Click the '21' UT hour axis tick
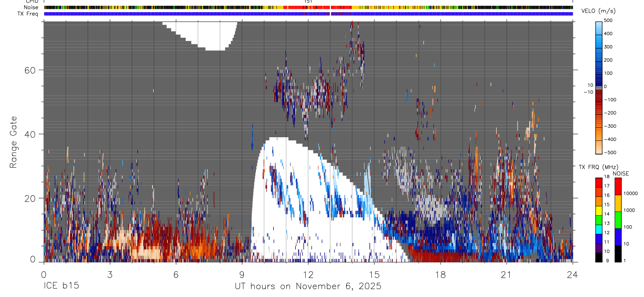The image size is (644, 297). [x=507, y=274]
